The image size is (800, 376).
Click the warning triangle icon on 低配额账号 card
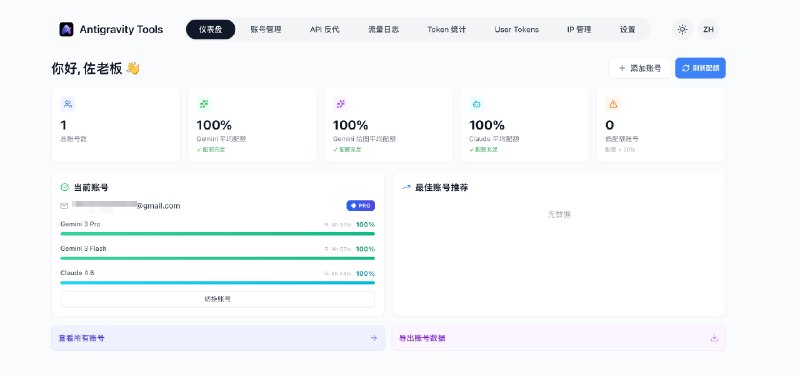[613, 104]
